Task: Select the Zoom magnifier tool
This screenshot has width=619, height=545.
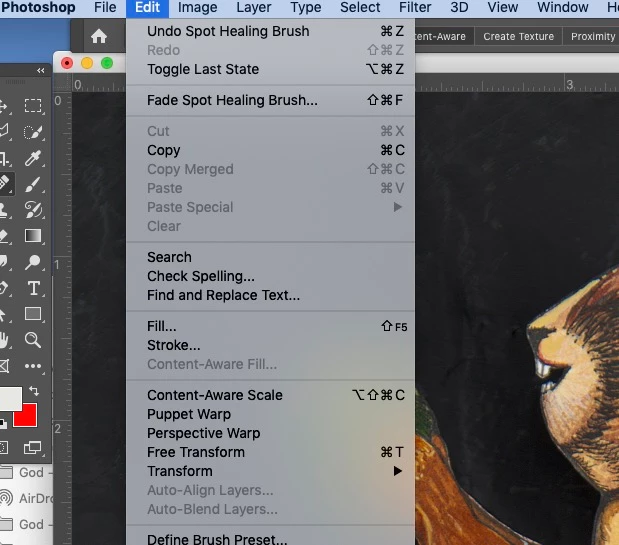Action: coord(33,340)
